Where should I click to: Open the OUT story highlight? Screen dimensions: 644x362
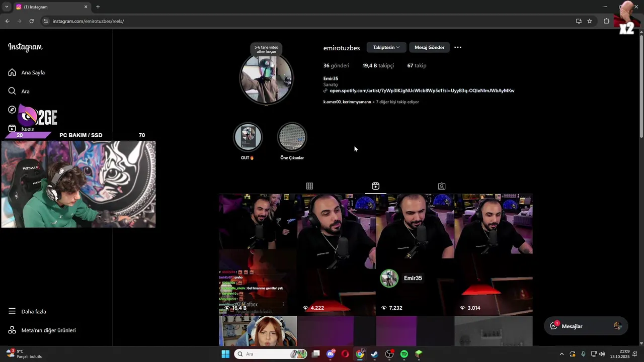click(x=248, y=137)
